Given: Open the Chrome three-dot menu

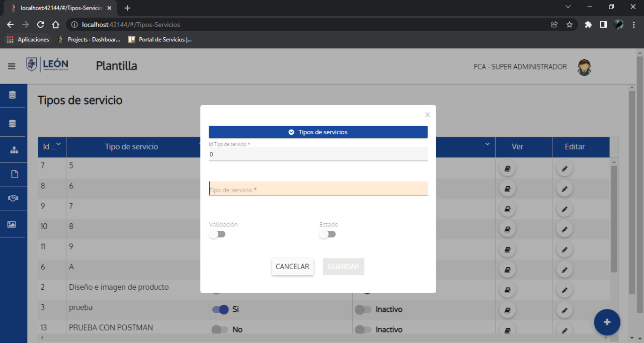Looking at the screenshot, I should pyautogui.click(x=634, y=24).
